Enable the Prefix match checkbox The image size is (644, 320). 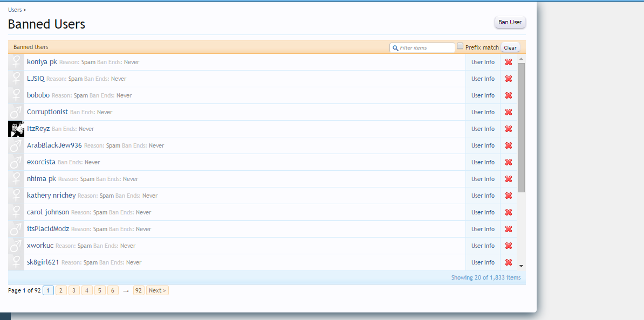tap(460, 46)
